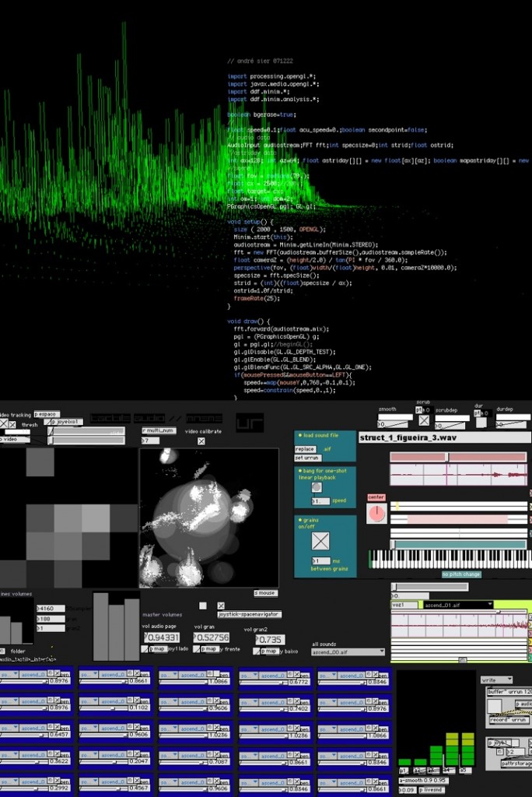Click the dur button below pt

(481, 422)
